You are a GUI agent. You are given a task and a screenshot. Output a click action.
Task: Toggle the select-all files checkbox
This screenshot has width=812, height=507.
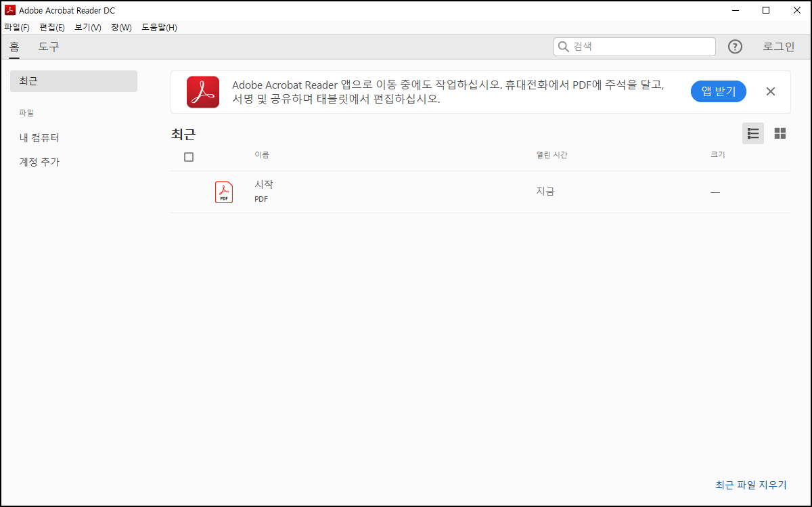pyautogui.click(x=189, y=157)
